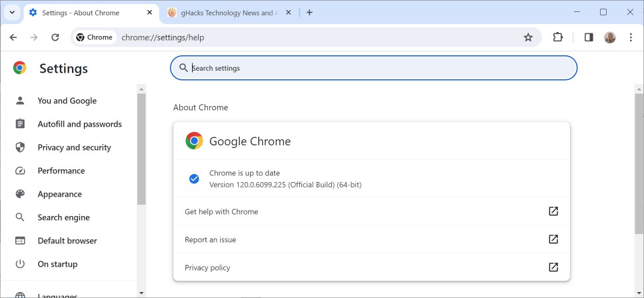Image resolution: width=644 pixels, height=298 pixels.
Task: Open Privacy and security settings
Action: point(68,147)
